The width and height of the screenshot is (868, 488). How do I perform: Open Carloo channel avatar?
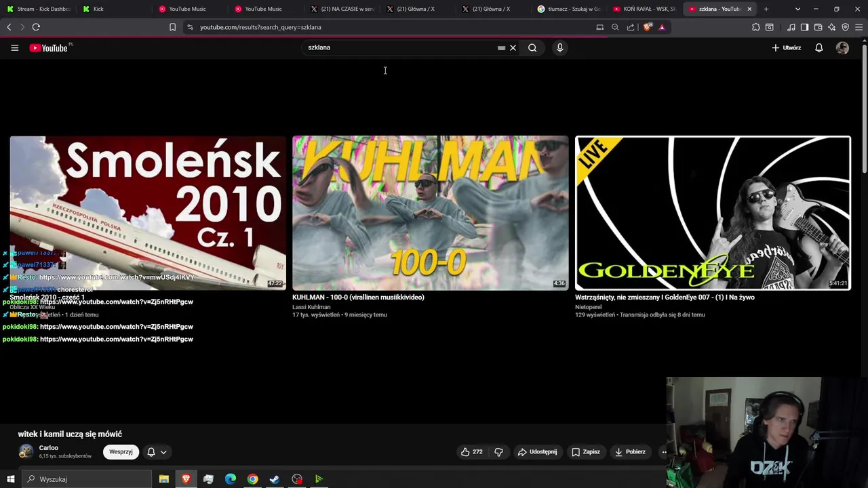(x=26, y=451)
